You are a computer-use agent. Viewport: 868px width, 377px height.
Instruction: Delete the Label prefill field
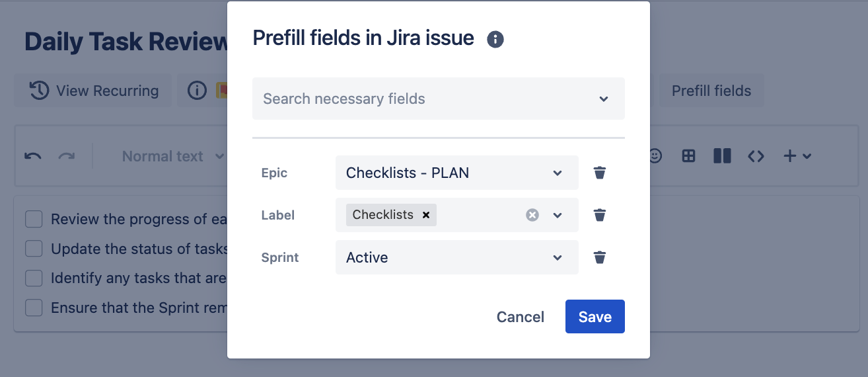coord(600,215)
